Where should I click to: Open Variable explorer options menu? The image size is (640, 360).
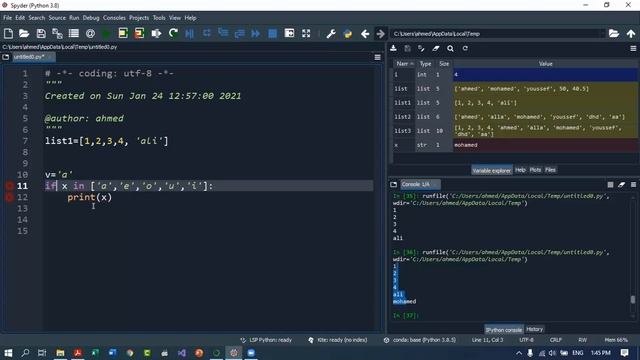633,48
